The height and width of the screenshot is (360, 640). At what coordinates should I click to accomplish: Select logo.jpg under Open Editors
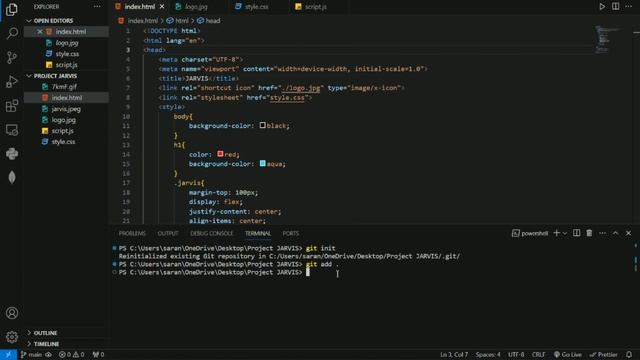point(67,42)
